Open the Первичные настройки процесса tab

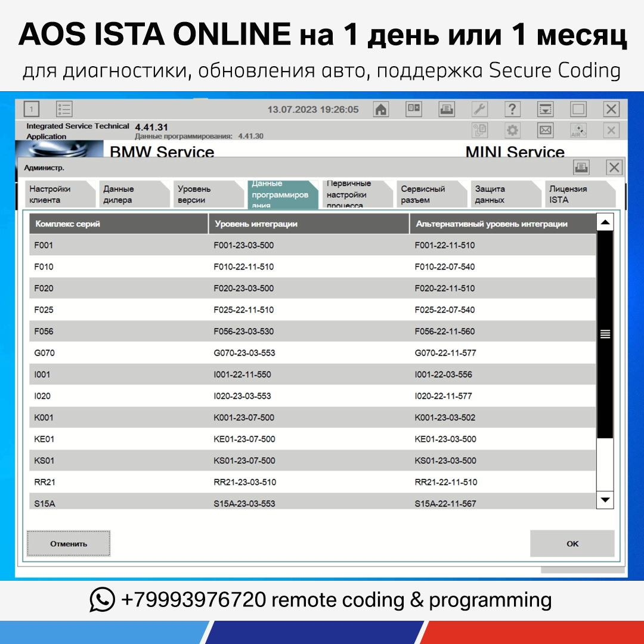357,194
